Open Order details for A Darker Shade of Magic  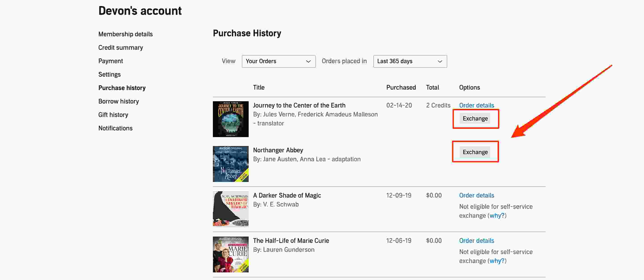tap(476, 195)
